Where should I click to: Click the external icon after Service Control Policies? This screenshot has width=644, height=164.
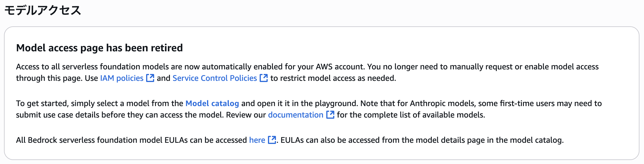tap(264, 78)
